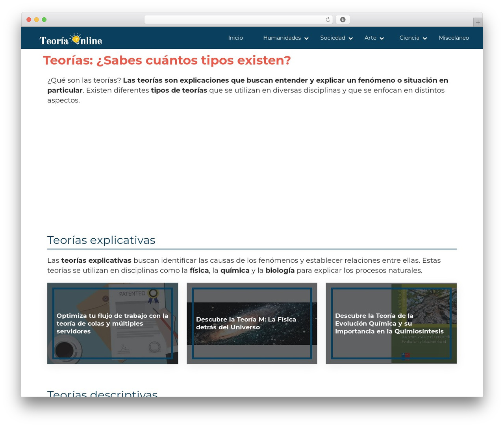504x427 pixels.
Task: Reload the page with the refresh icon
Action: tap(328, 20)
